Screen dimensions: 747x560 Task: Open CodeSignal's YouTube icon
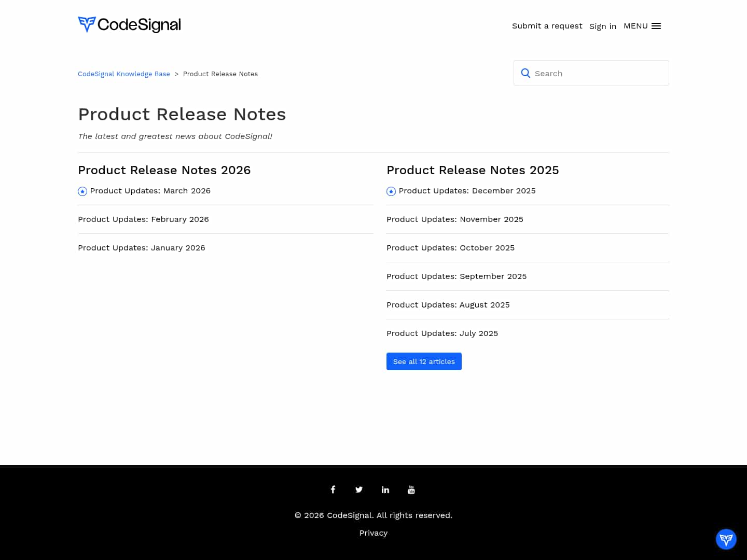coord(411,489)
